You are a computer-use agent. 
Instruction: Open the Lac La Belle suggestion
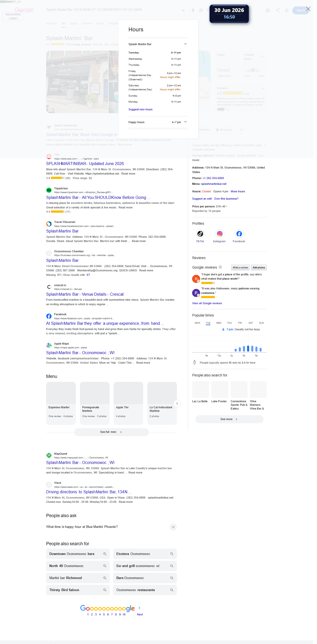(200, 392)
